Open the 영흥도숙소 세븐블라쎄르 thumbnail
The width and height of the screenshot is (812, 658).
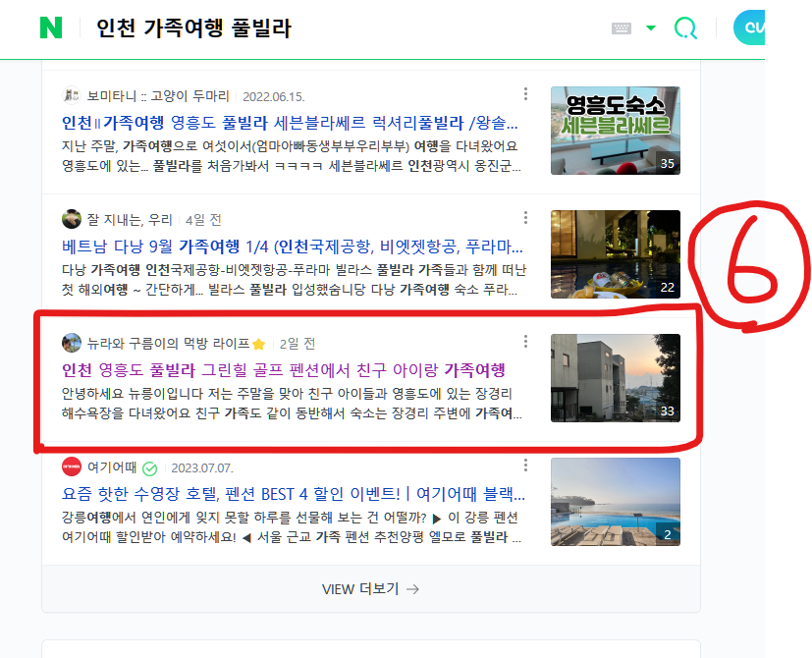point(616,131)
